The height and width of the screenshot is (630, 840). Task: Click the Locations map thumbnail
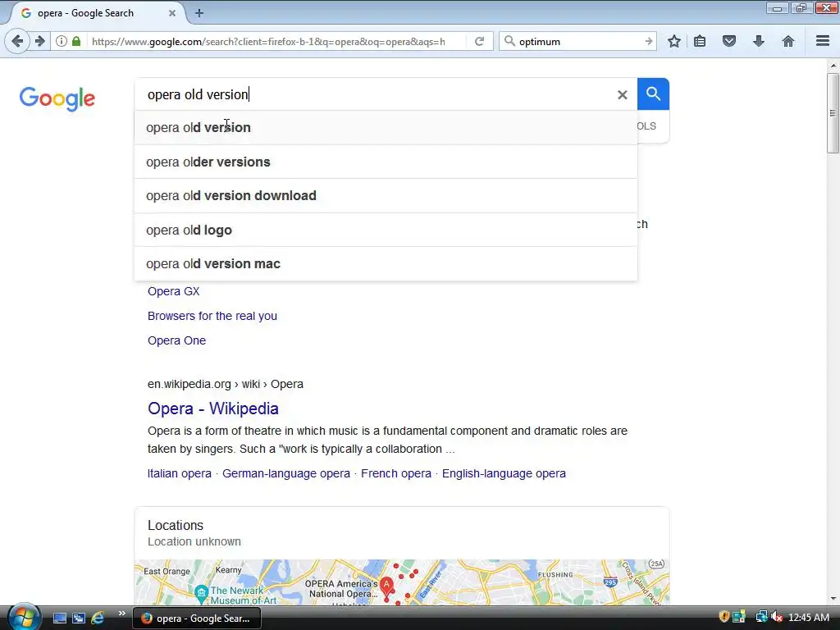click(x=402, y=583)
